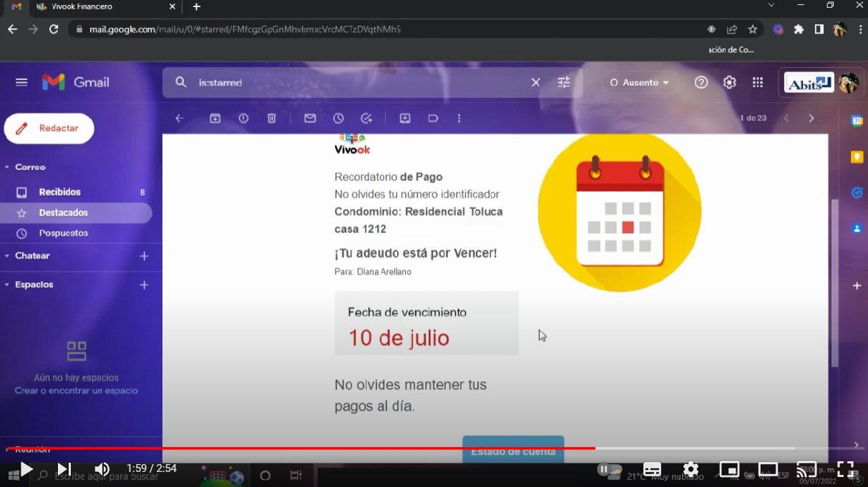Click the Redactar compose button
This screenshot has width=868, height=487.
(49, 128)
